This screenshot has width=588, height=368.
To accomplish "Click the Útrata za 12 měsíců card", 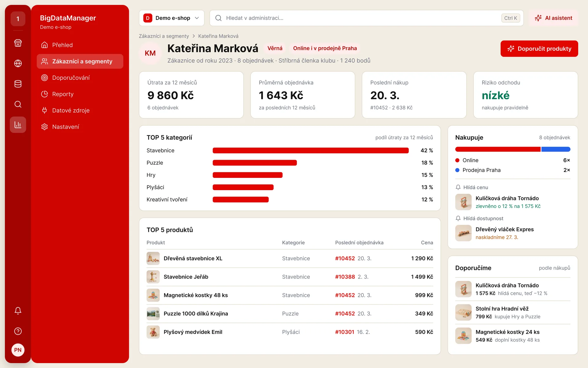I will click(191, 95).
